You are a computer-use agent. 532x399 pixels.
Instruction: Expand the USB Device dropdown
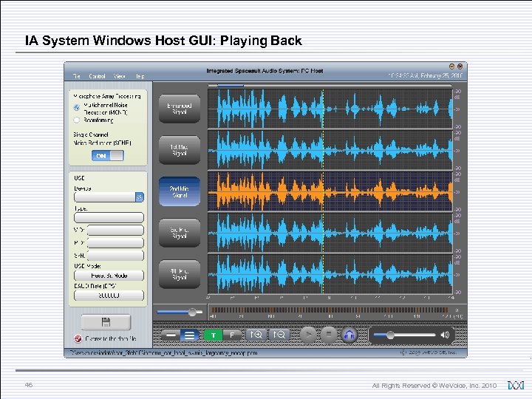(140, 197)
